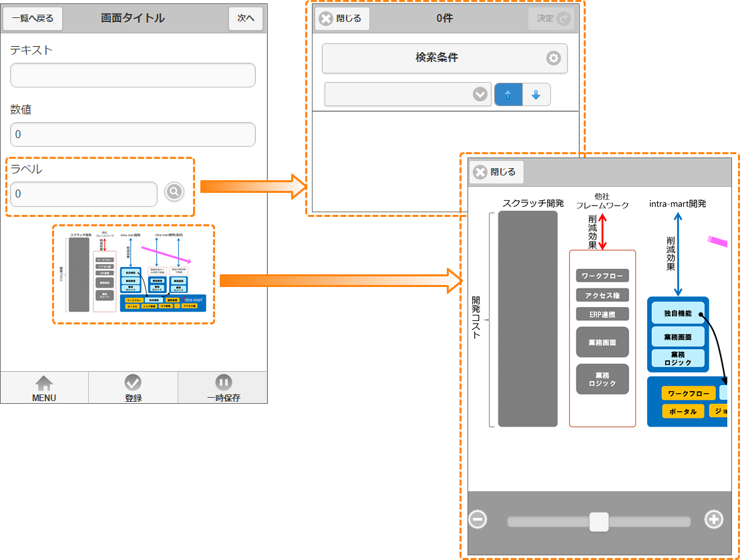740x560 pixels.
Task: Zoom out with the minus icon
Action: coord(478,519)
